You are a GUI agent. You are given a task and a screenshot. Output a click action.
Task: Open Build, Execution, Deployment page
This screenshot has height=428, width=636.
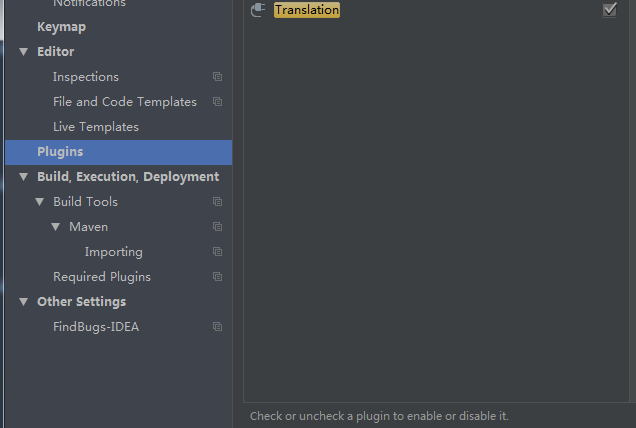pos(128,176)
